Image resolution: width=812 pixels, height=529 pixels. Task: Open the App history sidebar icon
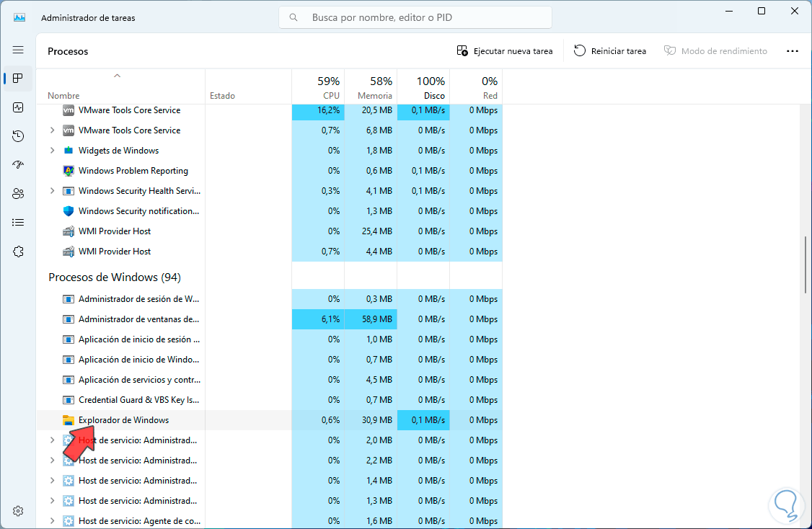(18, 136)
